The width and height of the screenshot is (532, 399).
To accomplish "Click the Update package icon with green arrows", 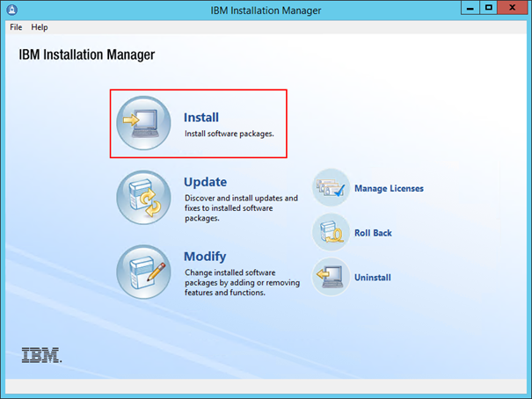I will tap(143, 198).
